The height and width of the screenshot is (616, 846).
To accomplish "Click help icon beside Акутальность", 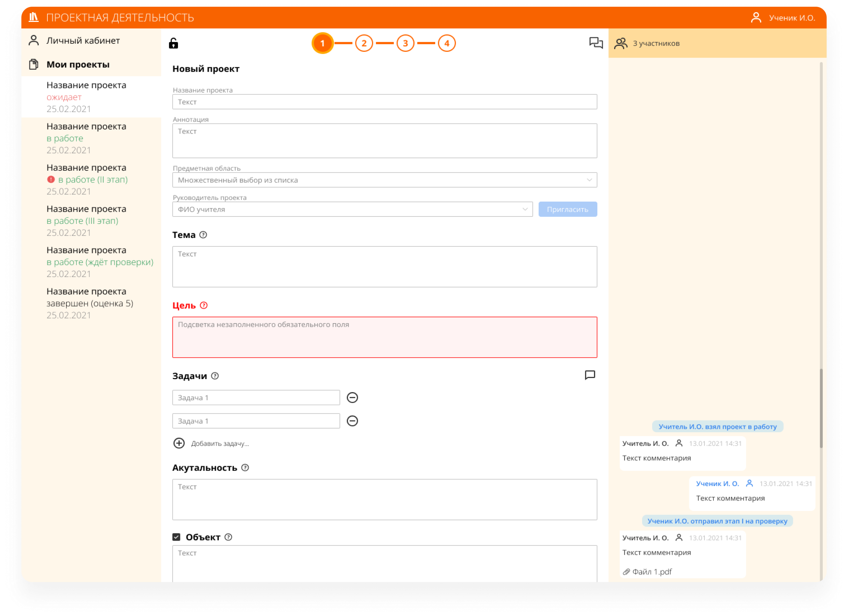I will pyautogui.click(x=245, y=468).
